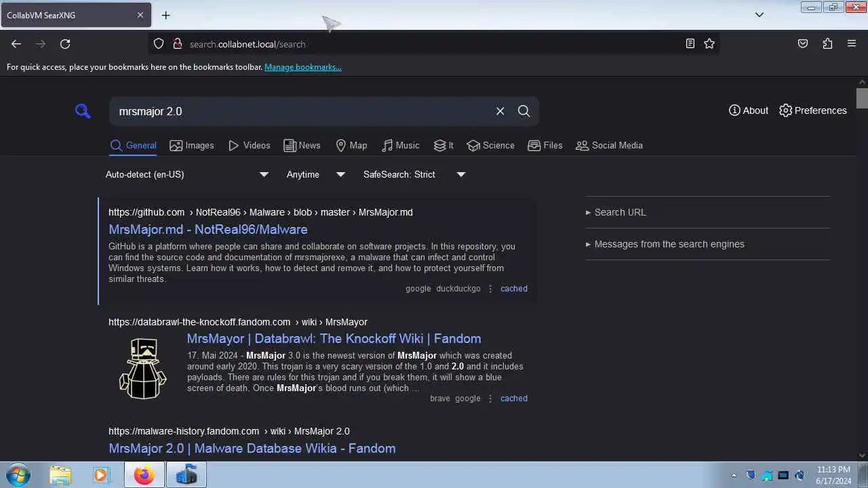
Task: Expand Messages from the search engines
Action: click(x=707, y=244)
